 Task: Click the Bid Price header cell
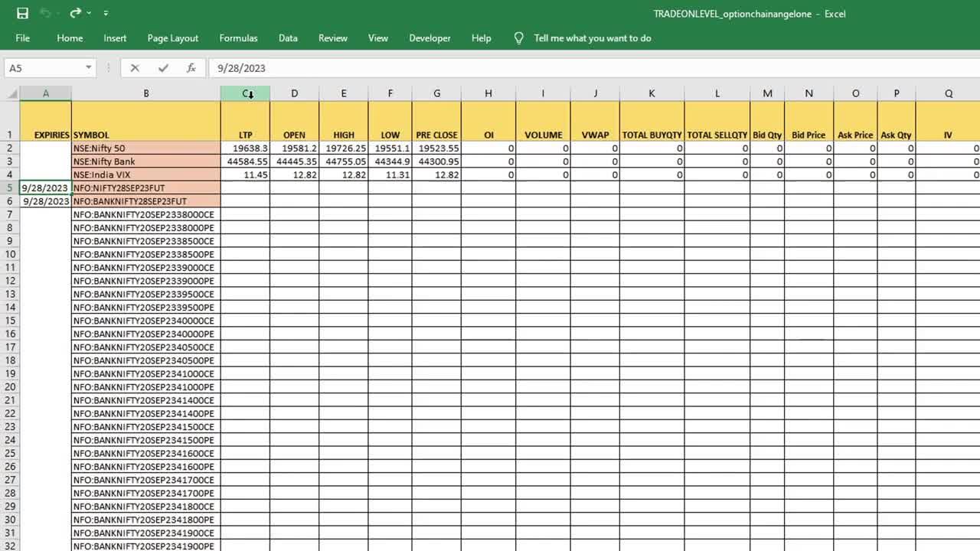pos(808,121)
